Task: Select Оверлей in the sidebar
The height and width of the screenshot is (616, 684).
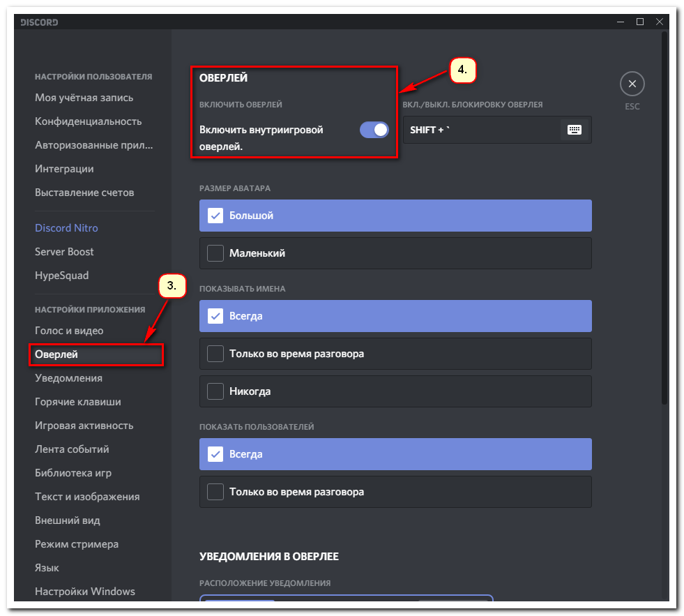Action: tap(96, 354)
